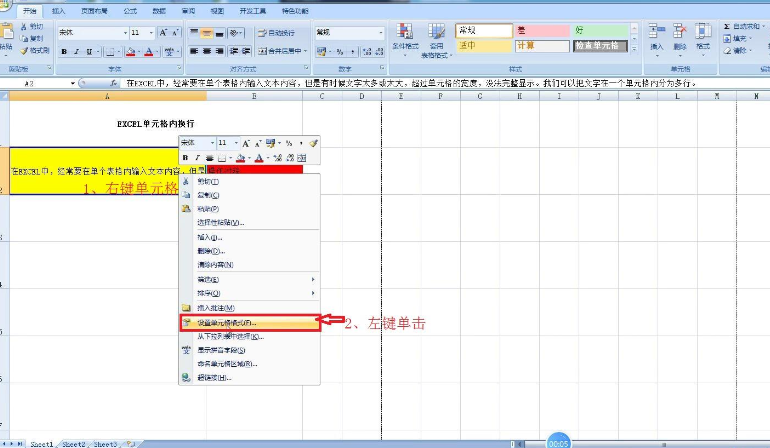Open the Sheet2 worksheet tab
Image resolution: width=770 pixels, height=448 pixels.
(x=74, y=444)
